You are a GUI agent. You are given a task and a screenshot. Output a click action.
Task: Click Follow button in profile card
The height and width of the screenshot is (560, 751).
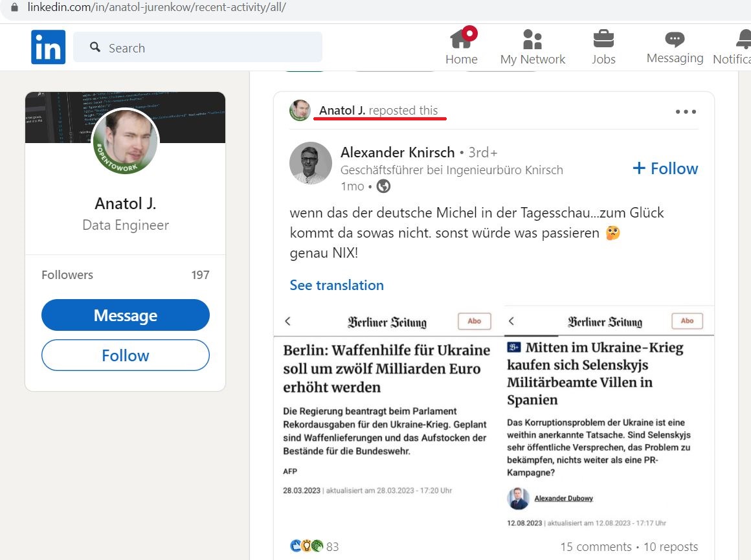[126, 355]
